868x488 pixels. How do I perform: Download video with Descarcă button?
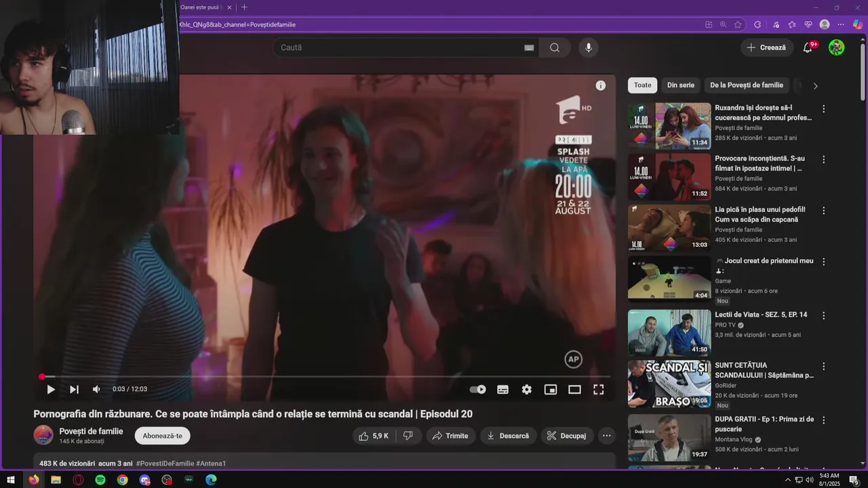(509, 436)
